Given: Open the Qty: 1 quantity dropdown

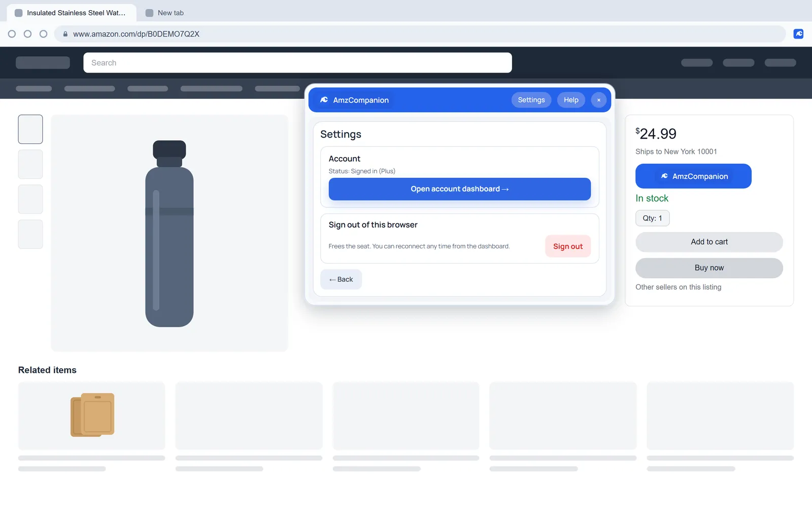Looking at the screenshot, I should click(653, 218).
